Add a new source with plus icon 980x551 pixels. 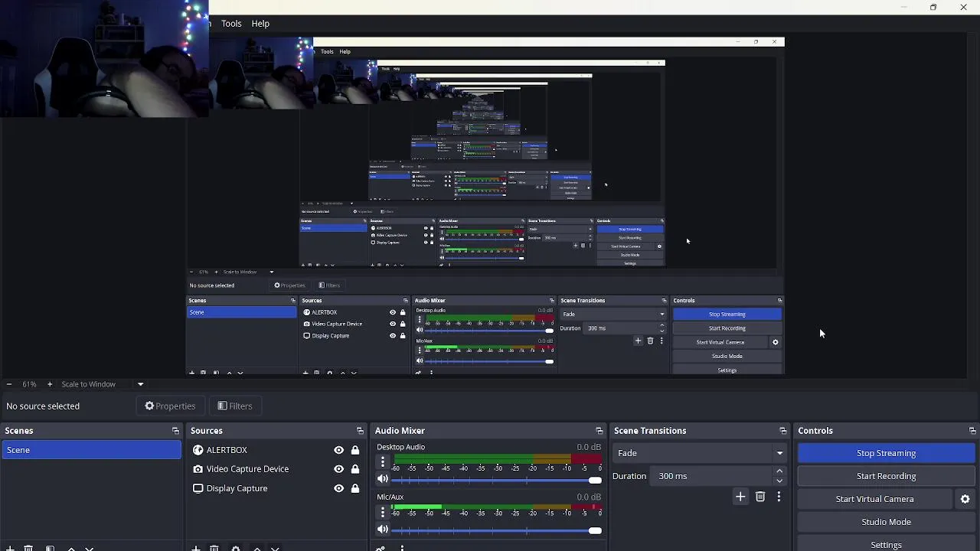[196, 548]
